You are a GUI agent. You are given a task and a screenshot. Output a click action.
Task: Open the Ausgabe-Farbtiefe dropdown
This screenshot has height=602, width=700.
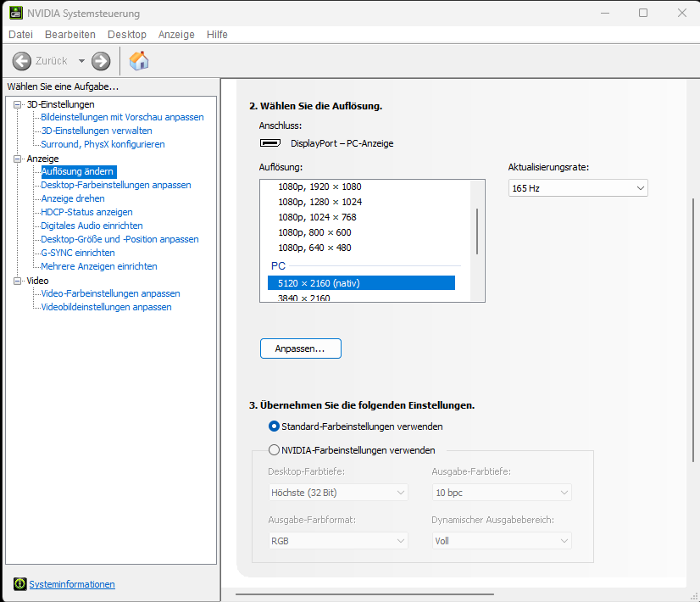tap(502, 493)
